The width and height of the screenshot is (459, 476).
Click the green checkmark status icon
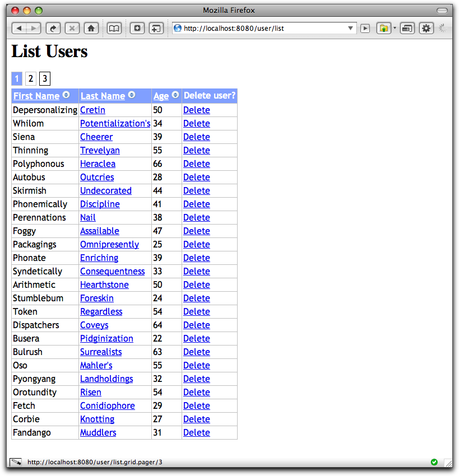click(434, 462)
